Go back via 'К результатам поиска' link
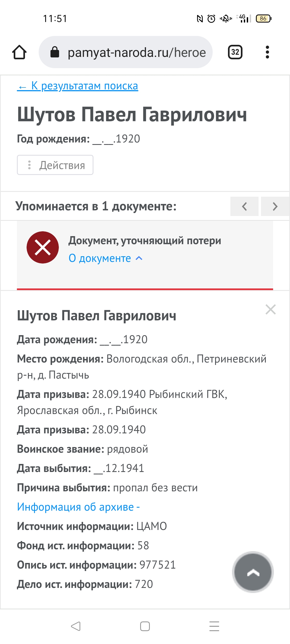 78,86
